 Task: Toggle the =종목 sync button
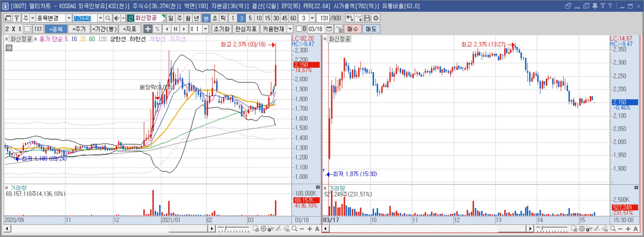click(56, 29)
